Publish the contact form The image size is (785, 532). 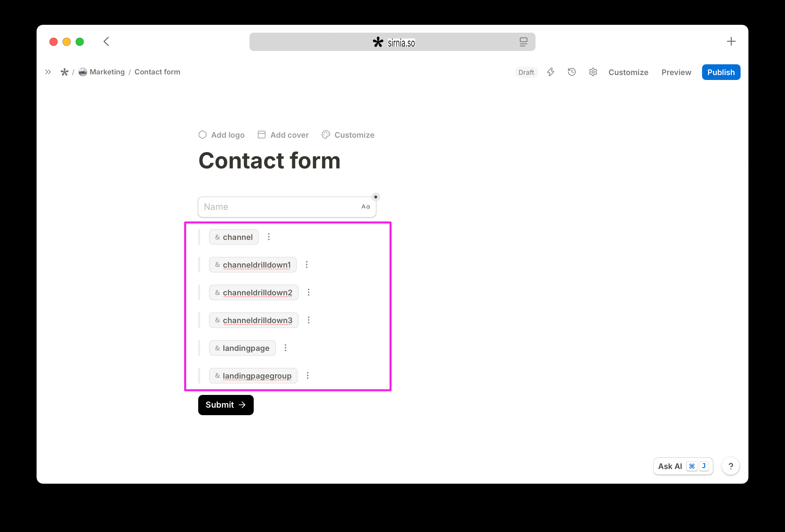click(721, 72)
